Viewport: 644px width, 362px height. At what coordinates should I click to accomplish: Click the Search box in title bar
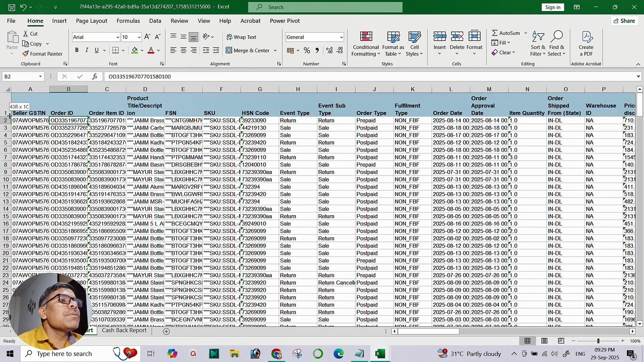[x=326, y=7]
